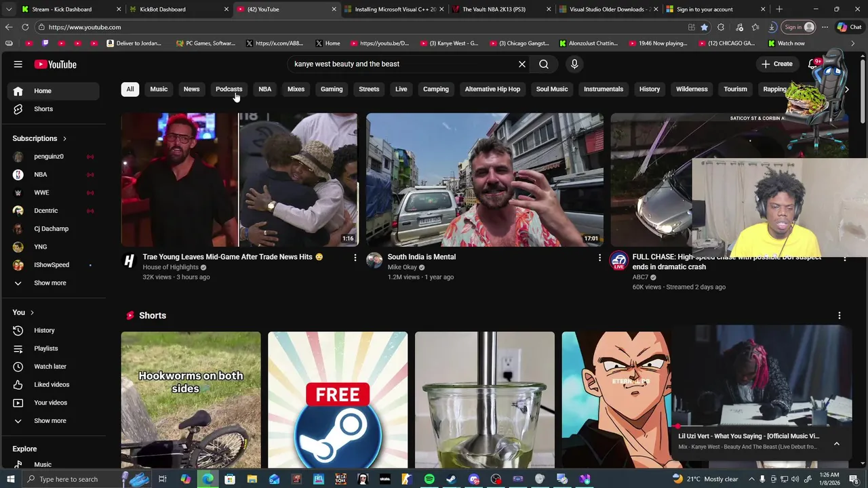The height and width of the screenshot is (488, 868).
Task: Select the Music filter chip
Action: click(x=159, y=89)
